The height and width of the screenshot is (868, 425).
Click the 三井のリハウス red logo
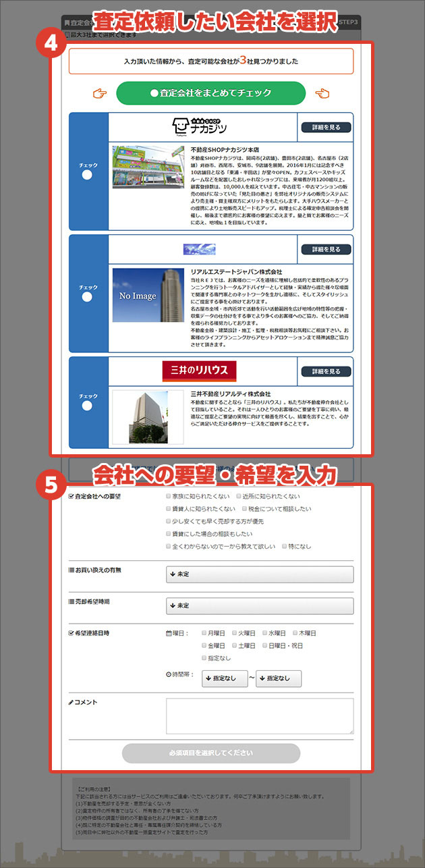(200, 371)
